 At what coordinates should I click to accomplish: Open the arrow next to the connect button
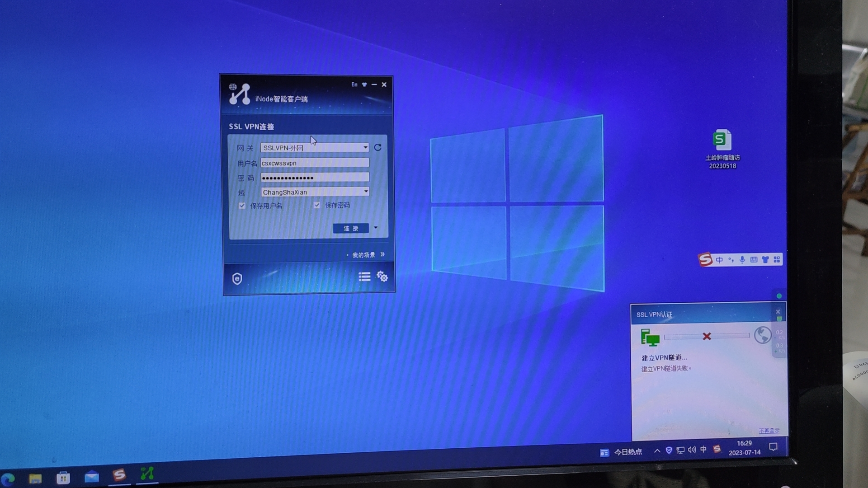(376, 227)
